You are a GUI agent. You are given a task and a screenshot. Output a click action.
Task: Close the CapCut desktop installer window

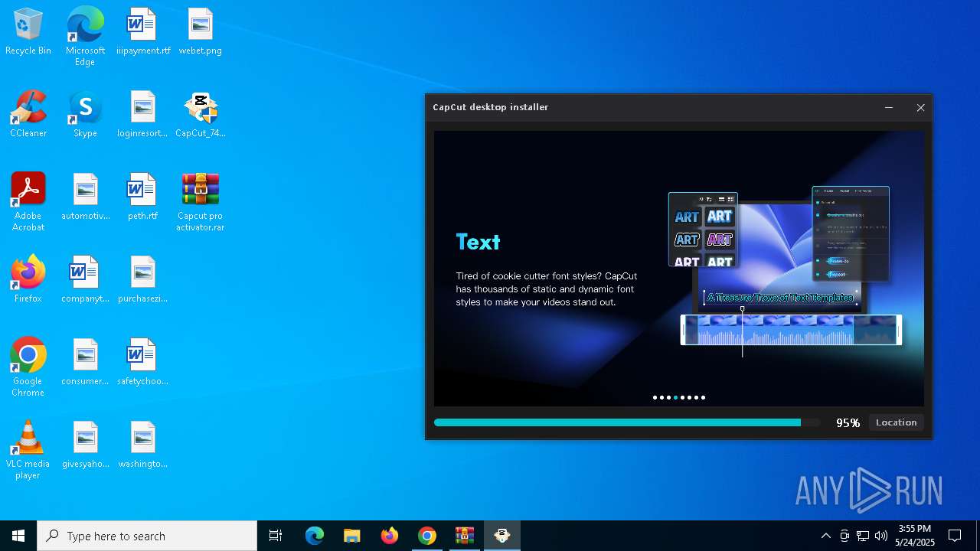tap(920, 108)
